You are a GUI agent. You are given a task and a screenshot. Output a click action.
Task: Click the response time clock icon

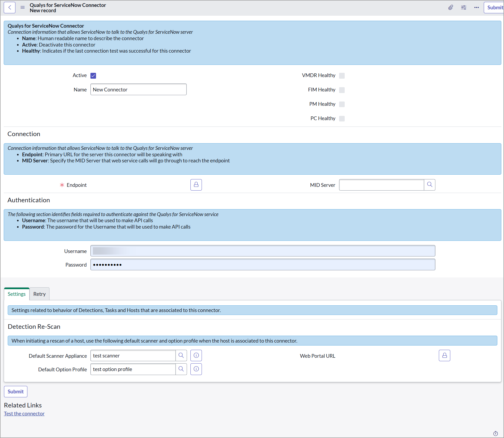[x=495, y=433]
